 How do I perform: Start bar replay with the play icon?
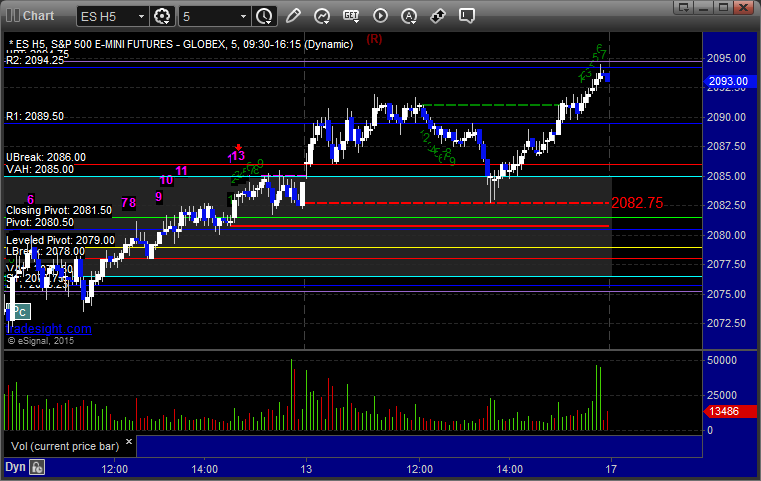pyautogui.click(x=380, y=16)
